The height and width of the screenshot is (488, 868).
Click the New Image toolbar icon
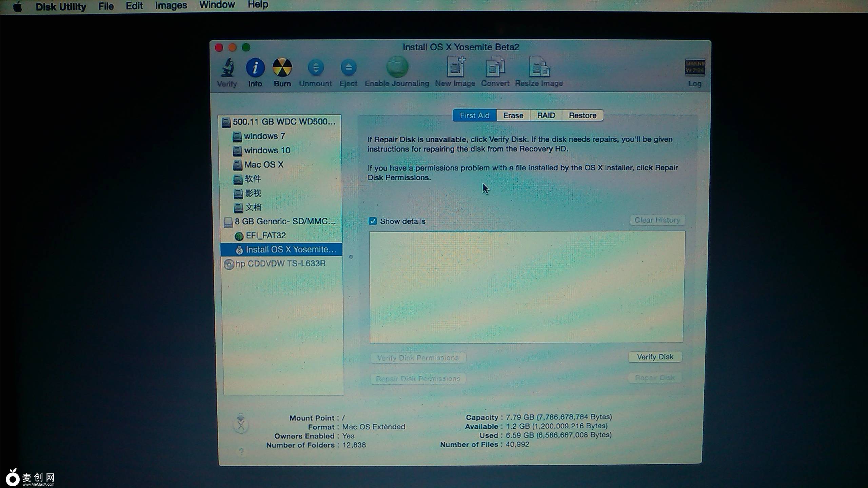click(455, 67)
